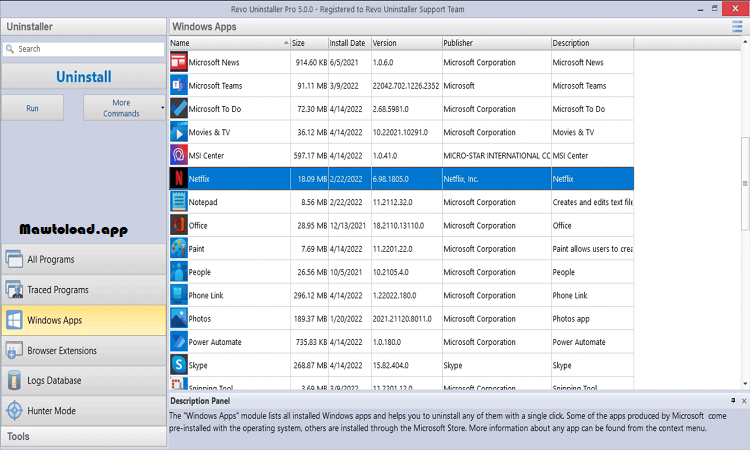This screenshot has width=750, height=450.
Task: Click the Power Automate app icon
Action: pos(178,342)
